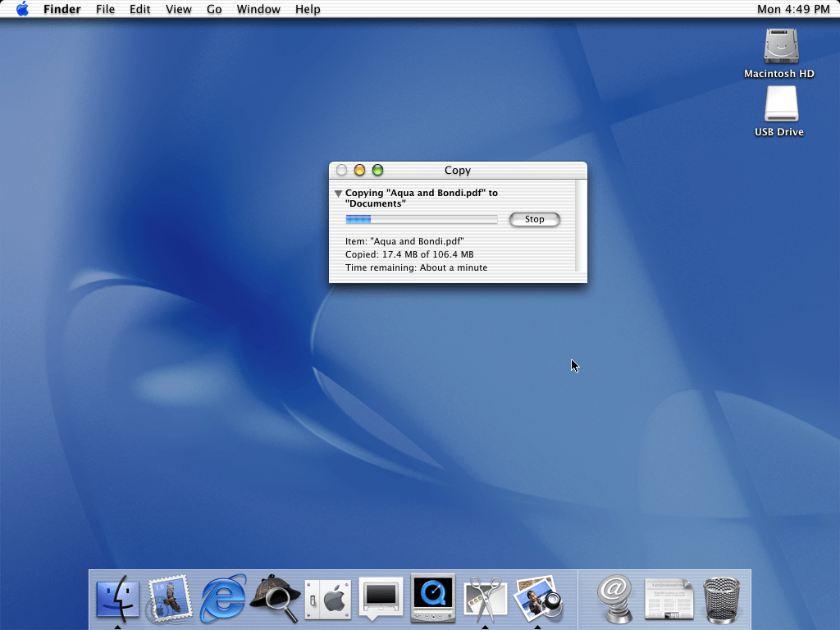The width and height of the screenshot is (840, 630).
Task: Minimize the Copy window with yellow button
Action: [359, 170]
